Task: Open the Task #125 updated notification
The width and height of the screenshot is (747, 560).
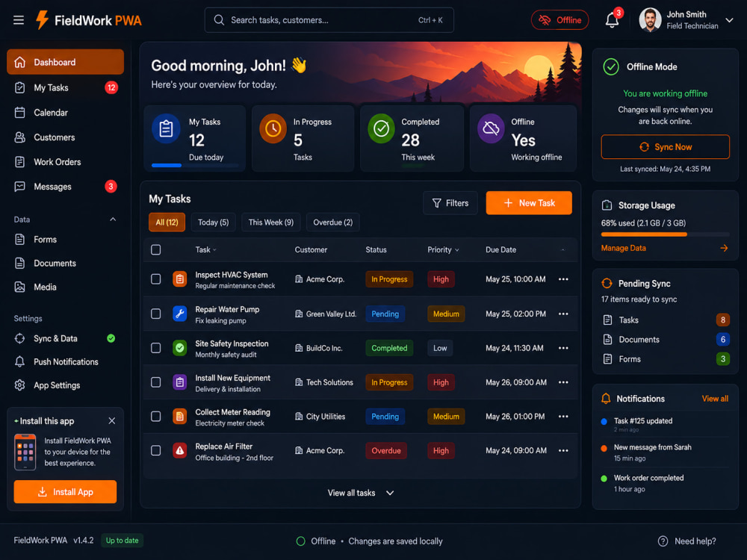Action: [x=665, y=424]
